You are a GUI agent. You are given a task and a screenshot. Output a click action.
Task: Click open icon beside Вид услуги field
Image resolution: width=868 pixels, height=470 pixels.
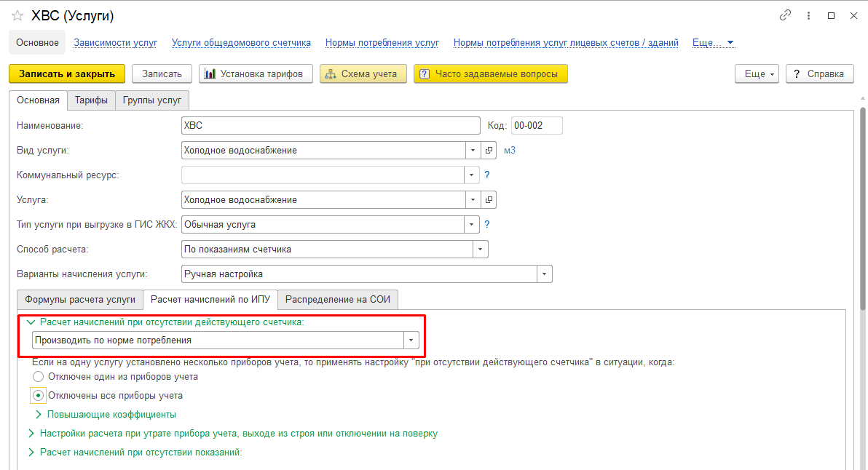[489, 151]
